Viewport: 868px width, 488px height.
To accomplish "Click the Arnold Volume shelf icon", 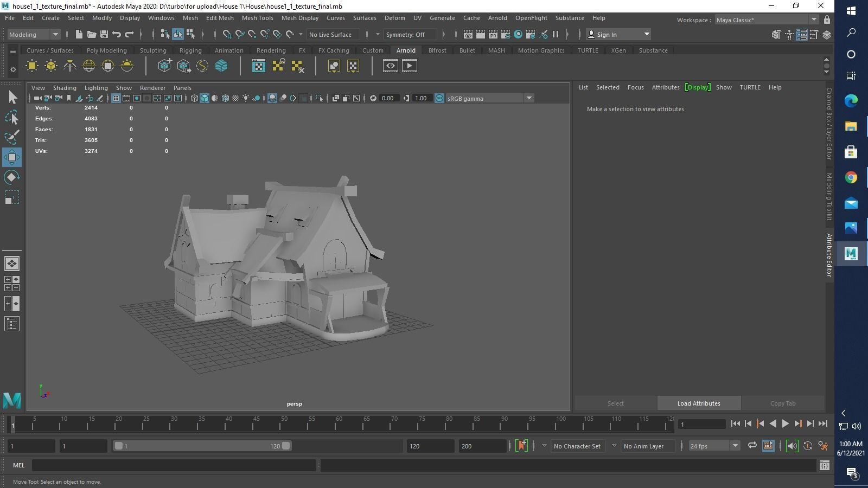I will 221,66.
